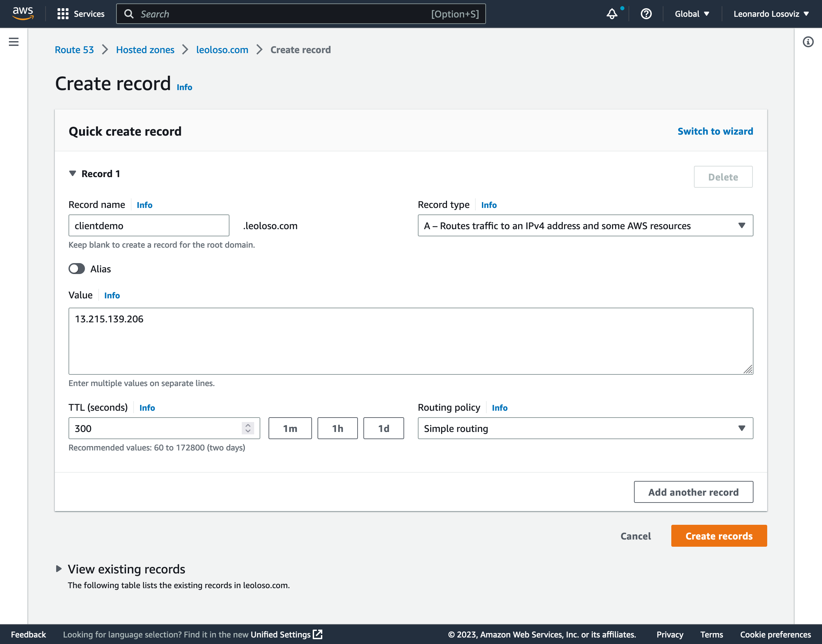Open the info side panel icon
The width and height of the screenshot is (822, 644).
point(808,41)
